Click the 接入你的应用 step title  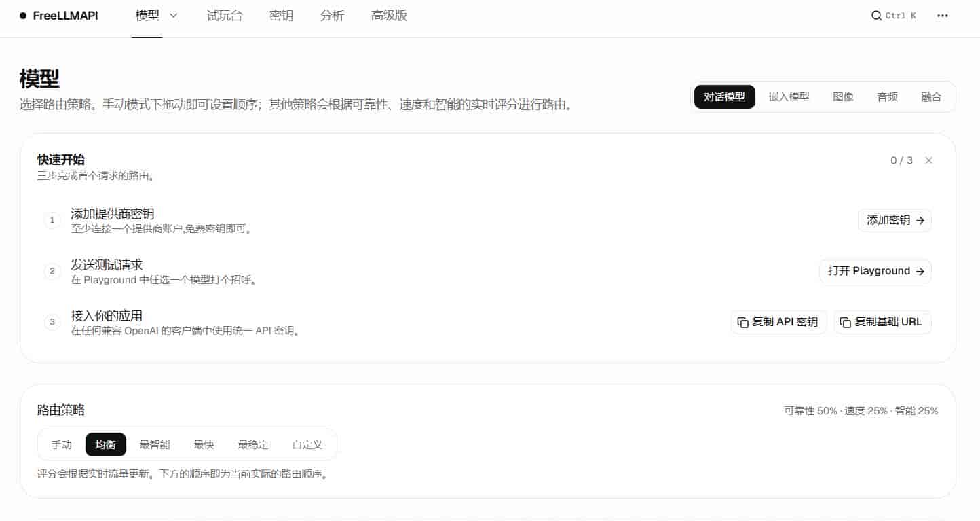pos(107,316)
